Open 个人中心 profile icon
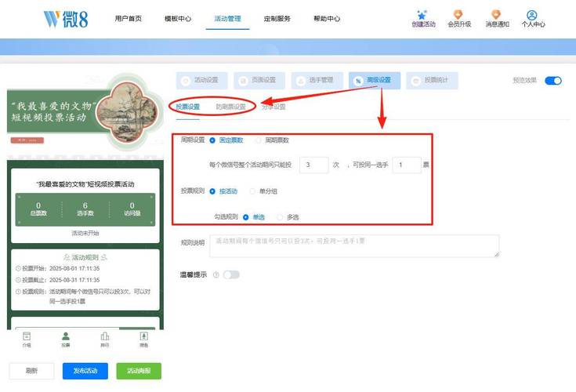This screenshot has width=576, height=392. 533,15
